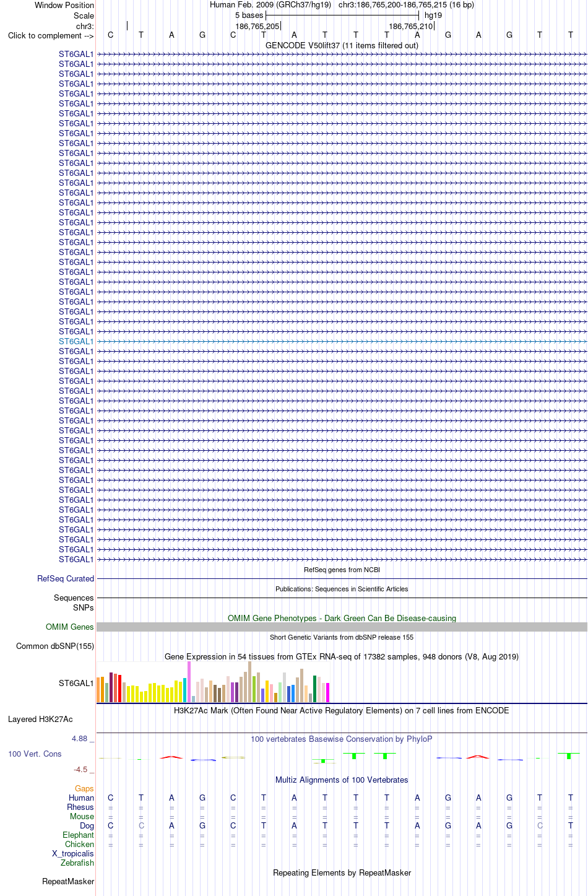
Task: Open the GTEx Gene Expression in 54 tissues title
Action: [x=342, y=656]
